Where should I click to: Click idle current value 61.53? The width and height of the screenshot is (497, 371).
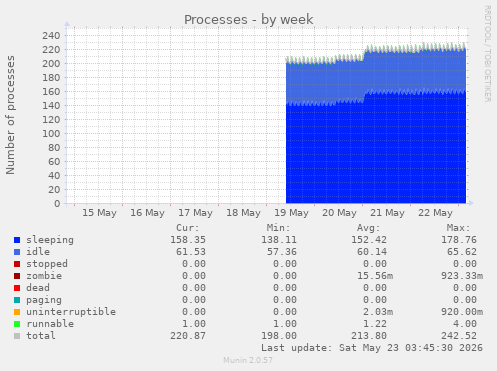(x=191, y=252)
